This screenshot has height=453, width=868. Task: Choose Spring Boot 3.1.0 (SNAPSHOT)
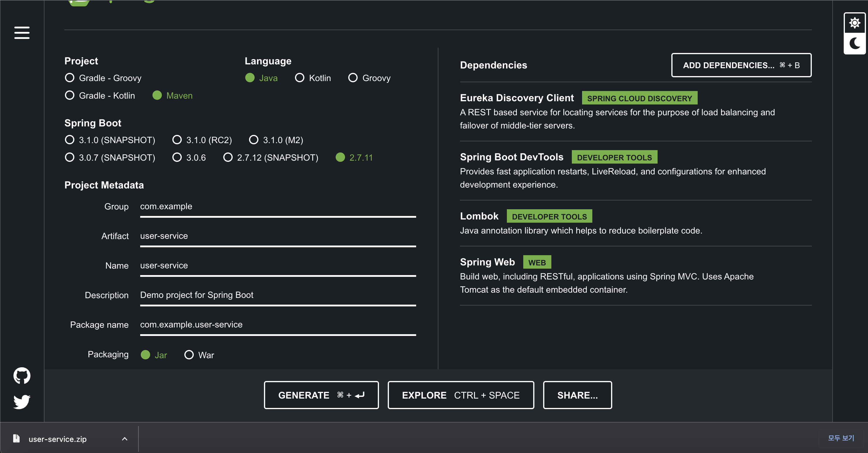tap(110, 140)
